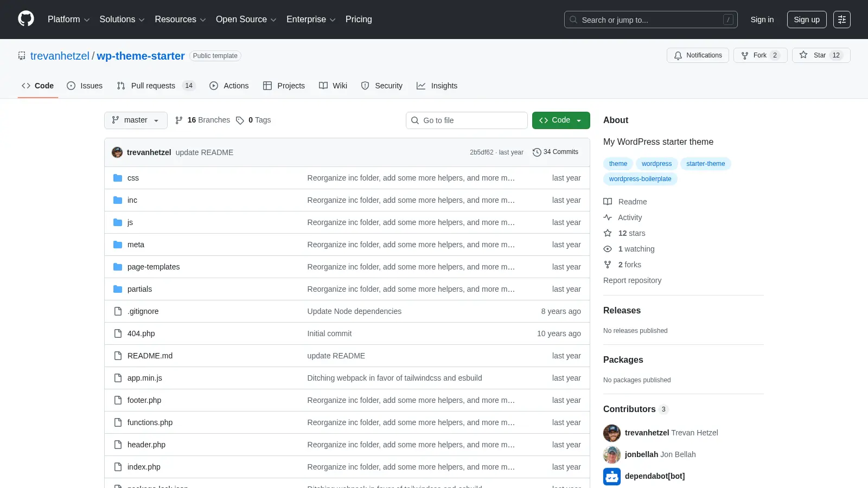Screen dimensions: 868x488
Task: Select the theme topic tag
Action: point(618,164)
